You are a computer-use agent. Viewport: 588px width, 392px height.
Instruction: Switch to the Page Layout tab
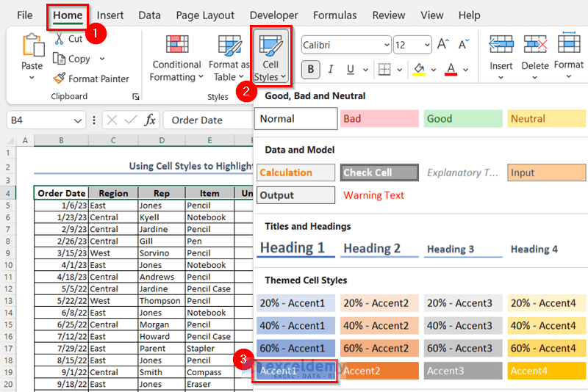[x=205, y=15]
